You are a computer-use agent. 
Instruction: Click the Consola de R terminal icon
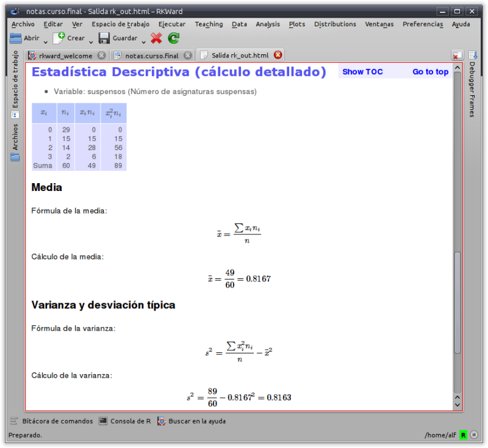pos(103,421)
